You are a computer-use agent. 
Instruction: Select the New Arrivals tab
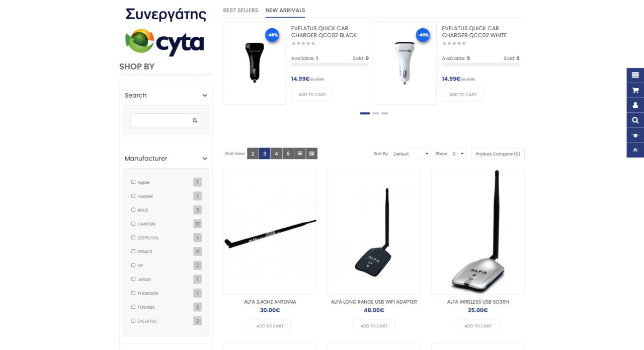point(285,10)
